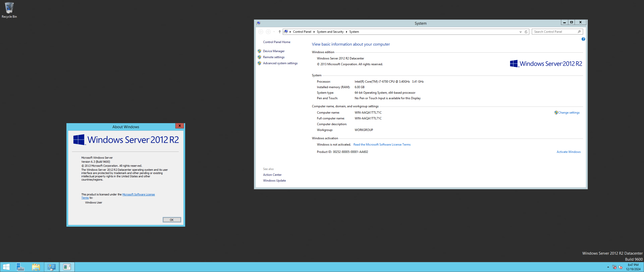This screenshot has width=644, height=272.
Task: Open address bar history dropdown
Action: click(520, 32)
